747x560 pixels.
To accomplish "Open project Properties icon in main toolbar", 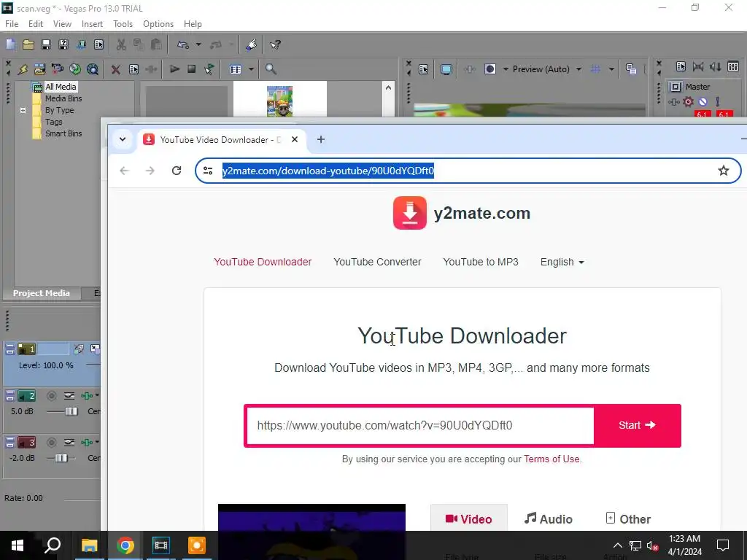I will 98,44.
